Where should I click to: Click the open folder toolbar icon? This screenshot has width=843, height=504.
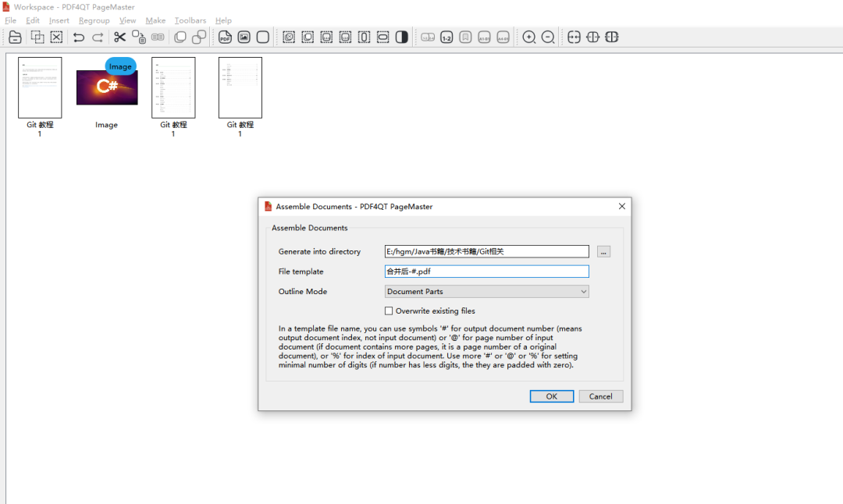coord(15,37)
